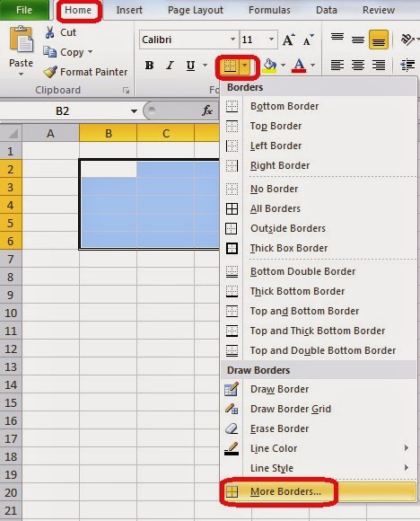420x521 pixels.
Task: Expand the Paste options arrow
Action: 21,74
